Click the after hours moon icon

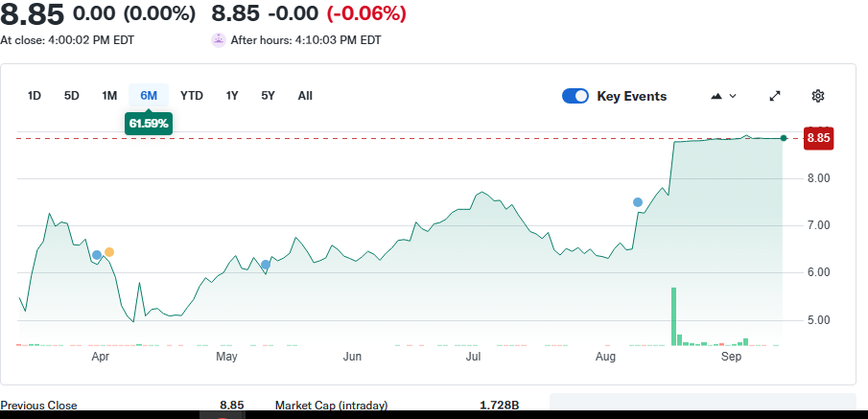pos(219,40)
